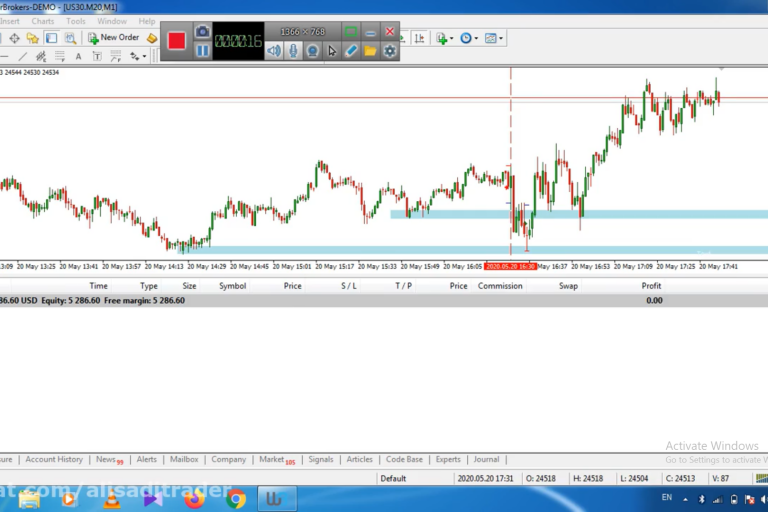
Task: Open the recorder output folder icon
Action: (x=370, y=50)
